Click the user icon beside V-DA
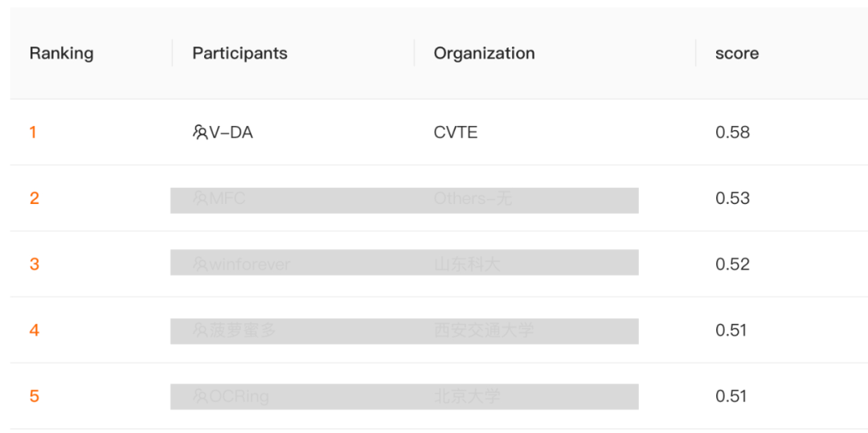Viewport: 868px width, 433px height. pos(200,133)
